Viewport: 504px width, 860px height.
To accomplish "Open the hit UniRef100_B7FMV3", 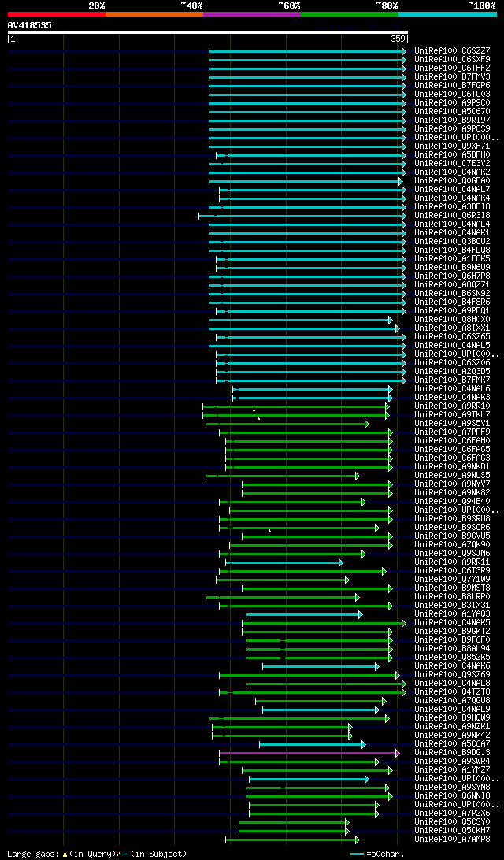I will point(453,77).
